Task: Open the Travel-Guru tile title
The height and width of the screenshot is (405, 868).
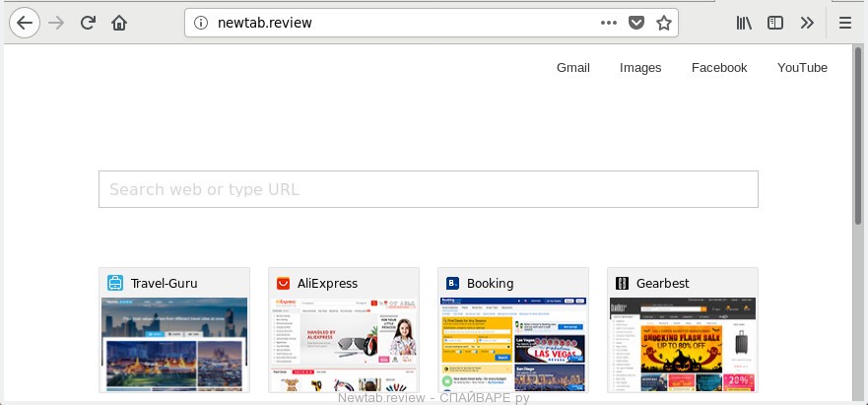Action: (x=164, y=283)
